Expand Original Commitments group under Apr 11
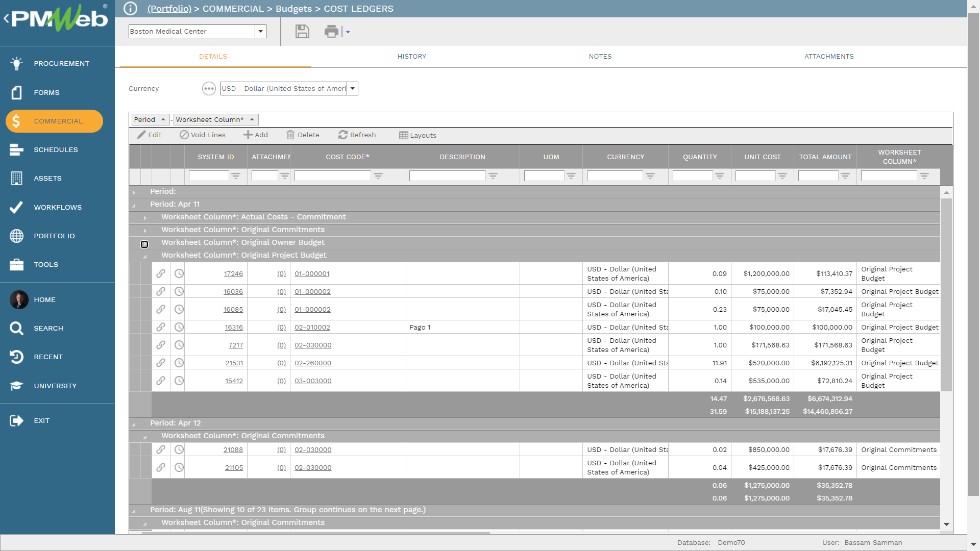Screen dimensions: 980x551 [x=145, y=230]
